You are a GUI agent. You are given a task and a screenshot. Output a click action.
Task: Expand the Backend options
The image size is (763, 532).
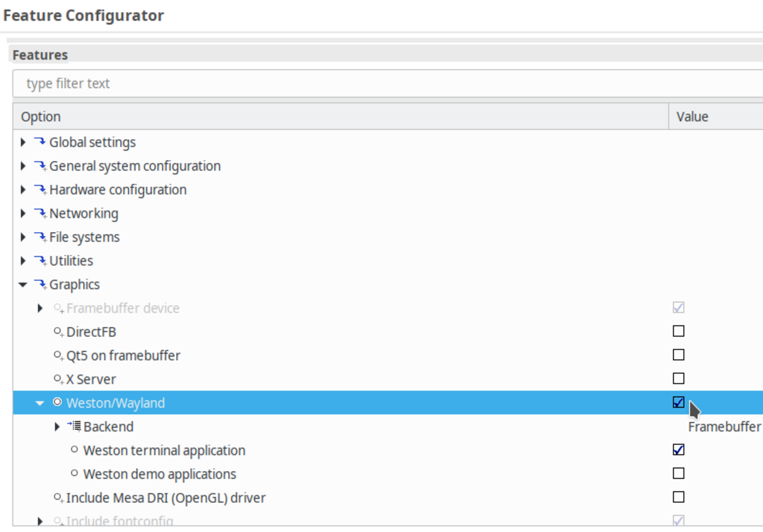(57, 426)
